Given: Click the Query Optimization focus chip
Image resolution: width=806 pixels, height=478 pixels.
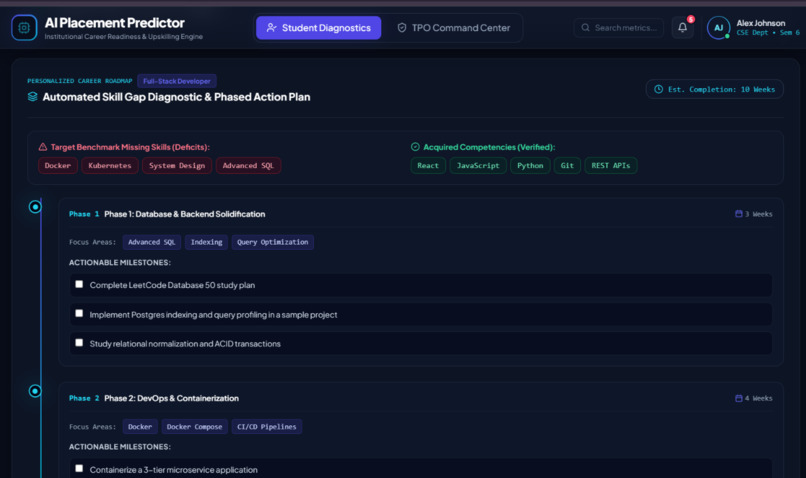Looking at the screenshot, I should [272, 242].
